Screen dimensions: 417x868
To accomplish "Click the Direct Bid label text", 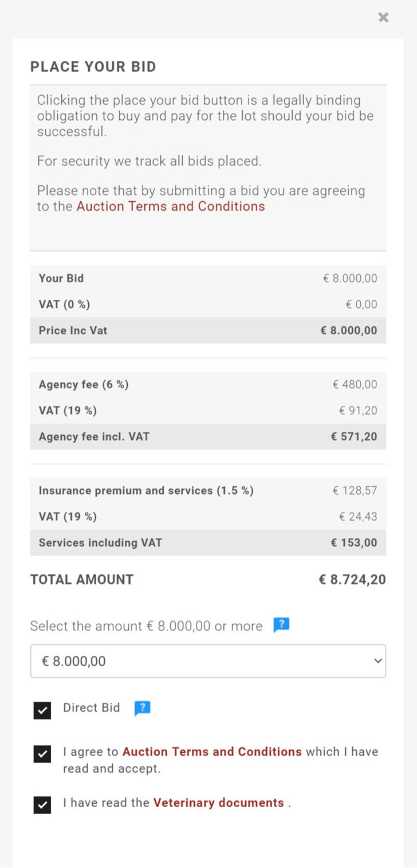I will tap(92, 707).
